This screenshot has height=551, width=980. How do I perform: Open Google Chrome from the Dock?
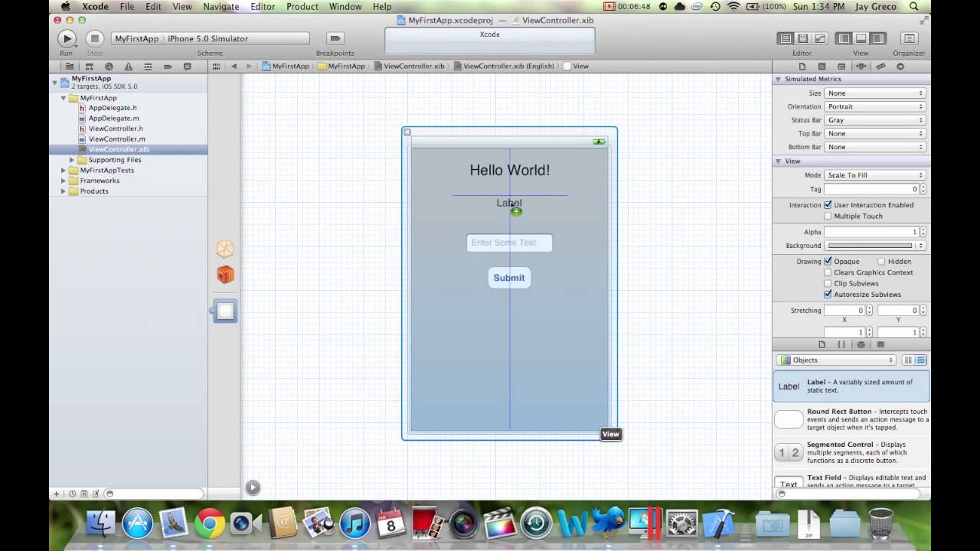pos(209,523)
